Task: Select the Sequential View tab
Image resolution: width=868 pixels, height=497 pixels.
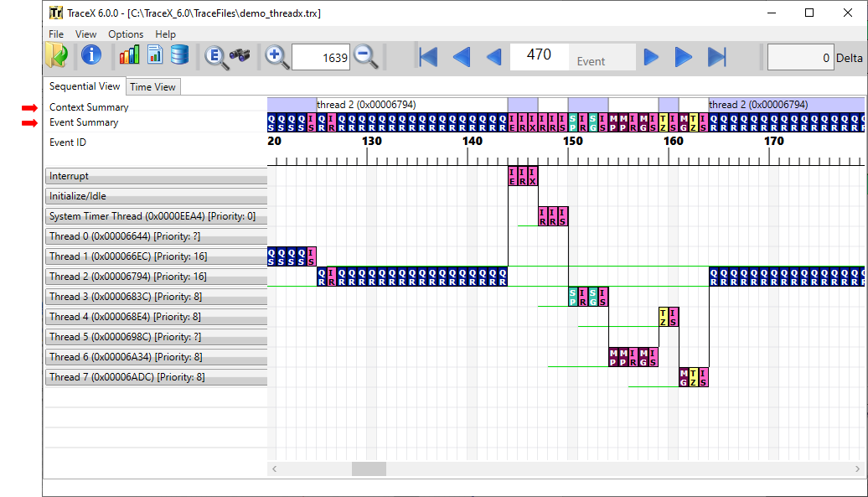Action: pos(84,86)
